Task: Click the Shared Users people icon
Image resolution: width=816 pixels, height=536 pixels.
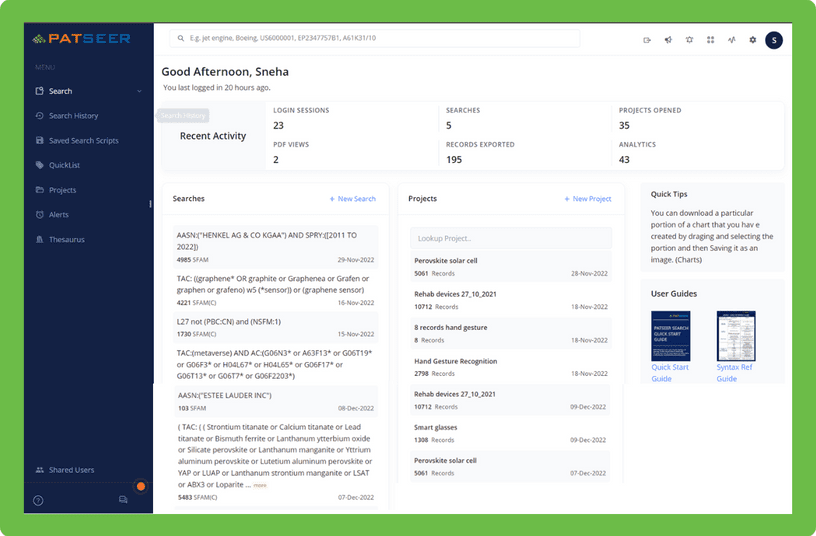Action: 40,470
